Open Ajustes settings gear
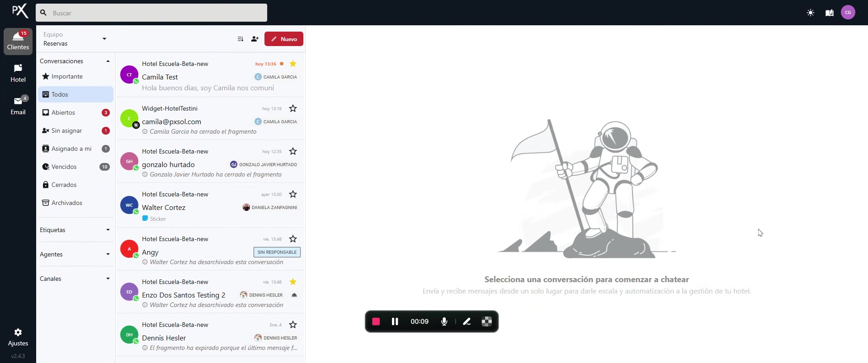Viewport: 868px width, 363px height. click(x=18, y=337)
